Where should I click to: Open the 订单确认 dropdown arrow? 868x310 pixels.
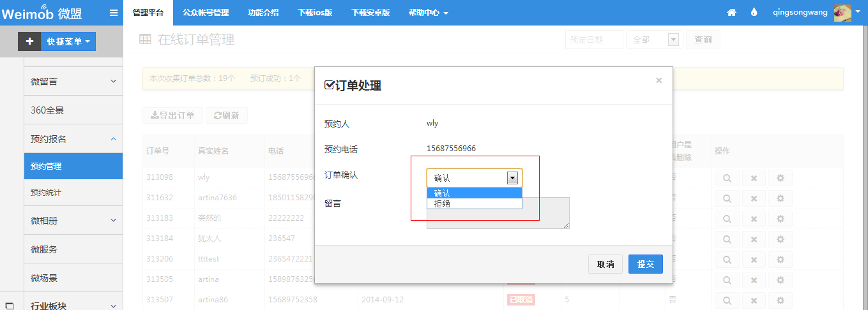point(512,178)
